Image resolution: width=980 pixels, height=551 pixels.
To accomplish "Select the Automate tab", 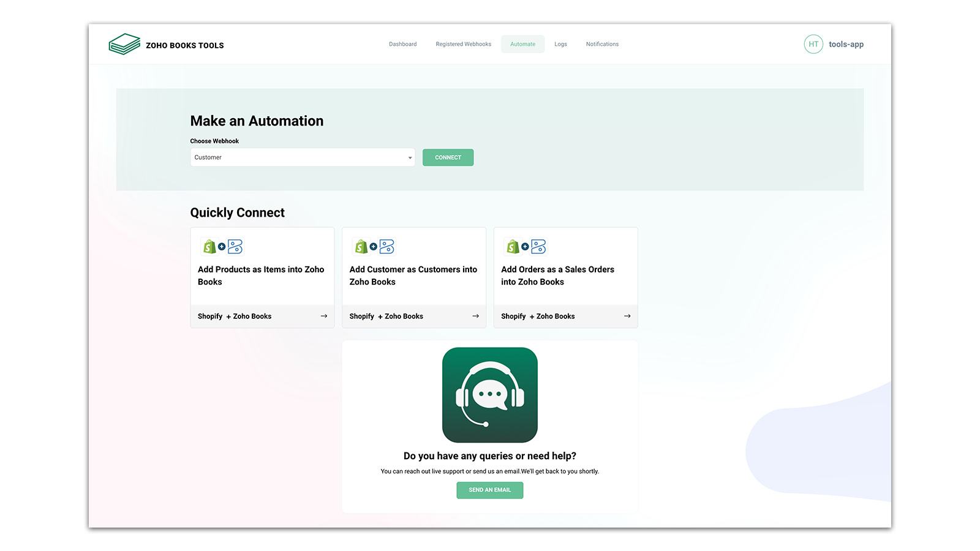I will point(522,44).
